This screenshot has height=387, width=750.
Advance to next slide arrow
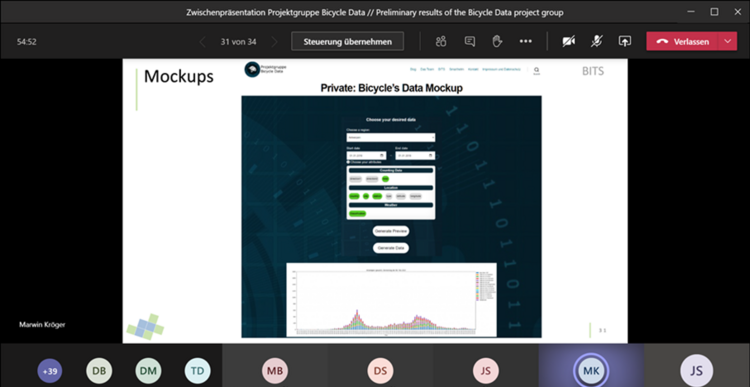[x=274, y=42]
